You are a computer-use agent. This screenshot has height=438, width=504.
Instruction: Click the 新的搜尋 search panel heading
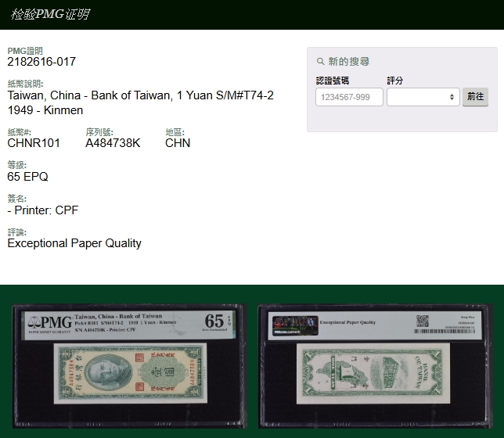click(348, 61)
